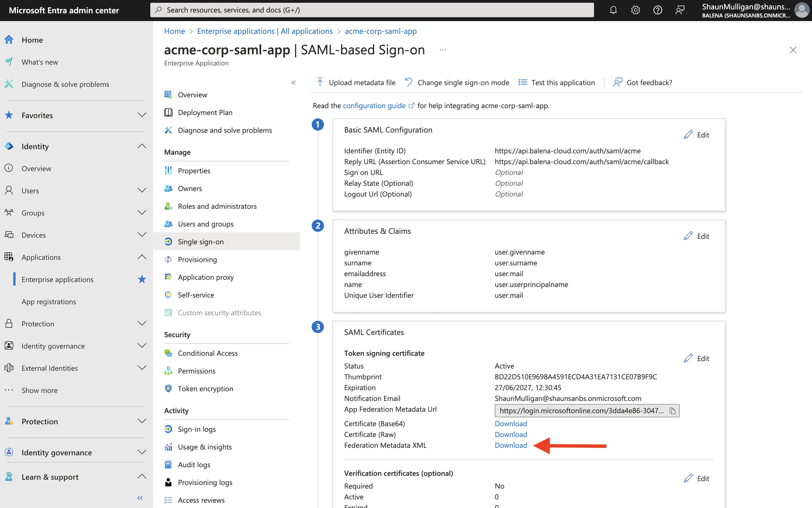
Task: Open the more options ellipsis by title
Action: pyautogui.click(x=443, y=50)
